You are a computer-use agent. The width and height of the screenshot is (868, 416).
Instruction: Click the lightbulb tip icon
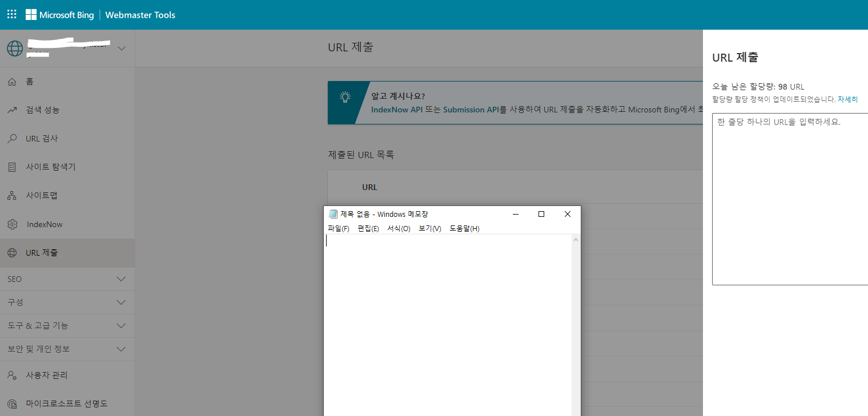click(x=345, y=97)
